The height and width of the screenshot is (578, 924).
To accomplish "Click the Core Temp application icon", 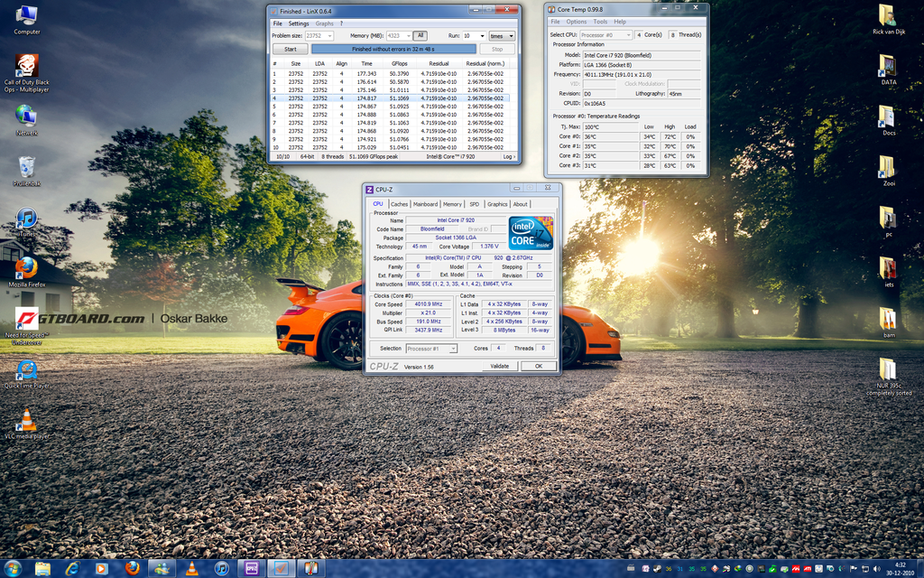I will 551,8.
